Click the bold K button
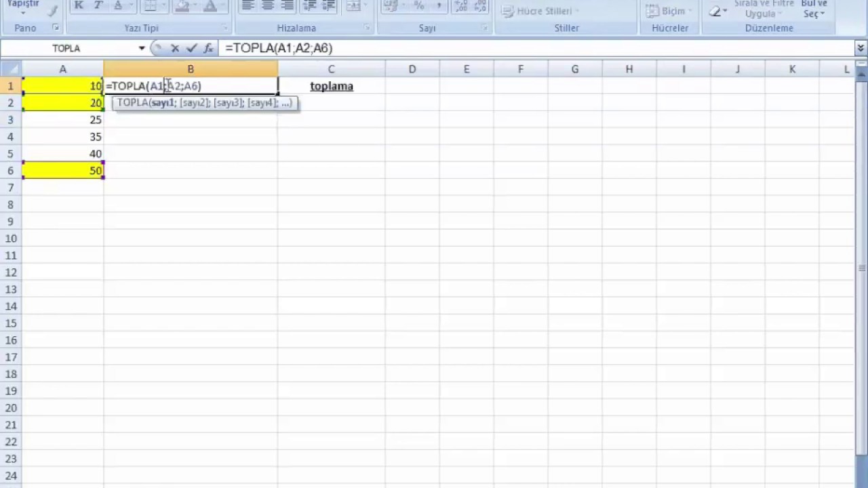The width and height of the screenshot is (868, 488). (x=79, y=6)
